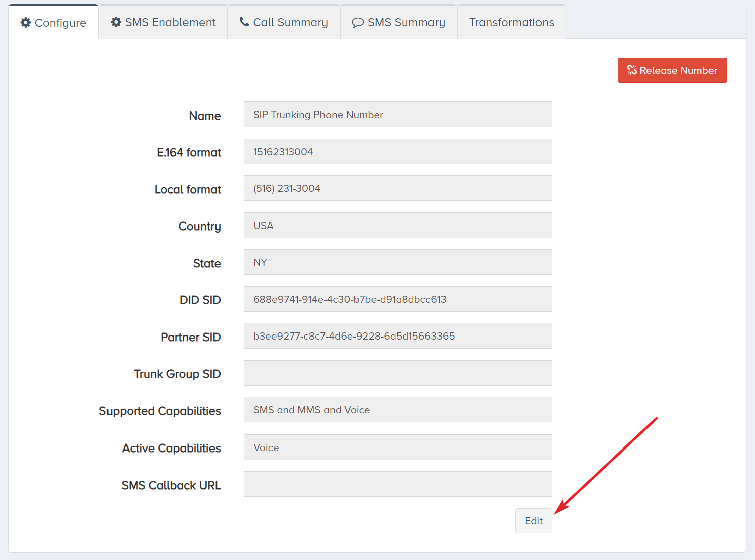
Task: Click the Local format label
Action: point(188,189)
